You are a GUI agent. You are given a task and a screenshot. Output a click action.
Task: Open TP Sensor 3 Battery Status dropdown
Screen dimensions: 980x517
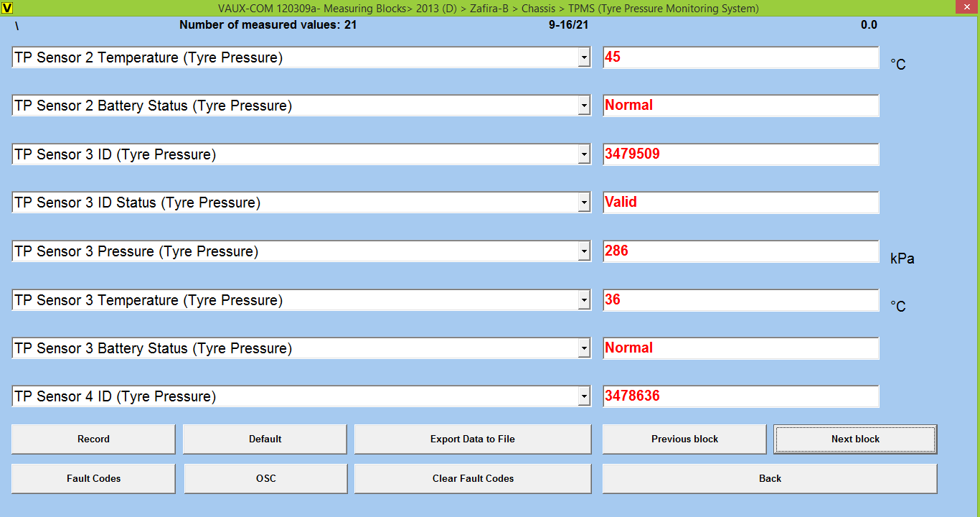(584, 349)
